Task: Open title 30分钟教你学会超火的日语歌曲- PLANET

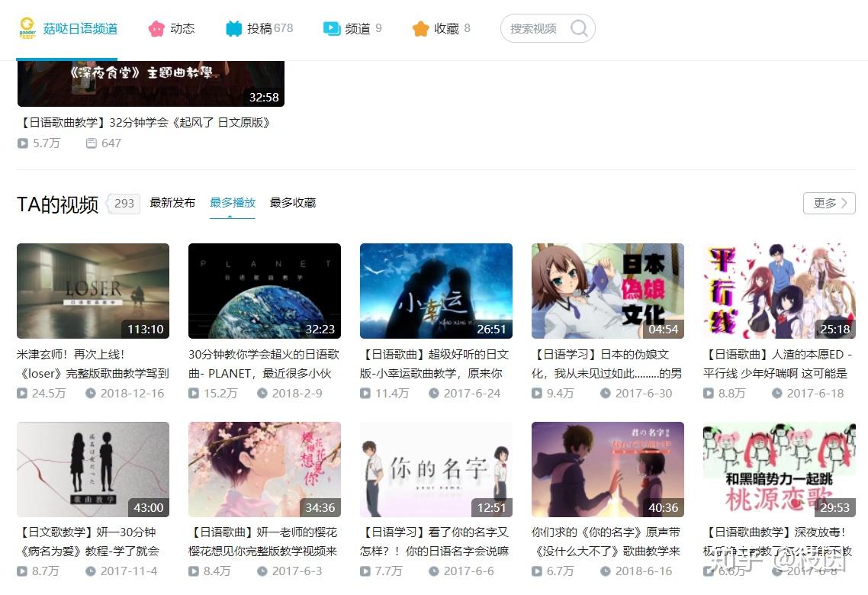Action: pyautogui.click(x=263, y=364)
